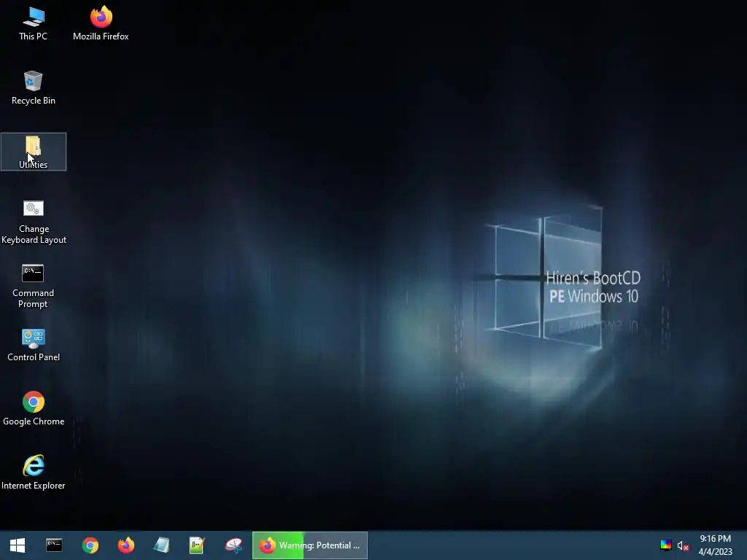Open the Windows Start menu

coord(18,545)
